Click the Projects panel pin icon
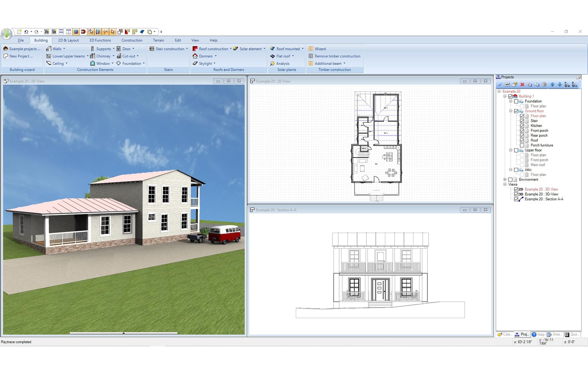This screenshot has width=588, height=374. (x=579, y=77)
